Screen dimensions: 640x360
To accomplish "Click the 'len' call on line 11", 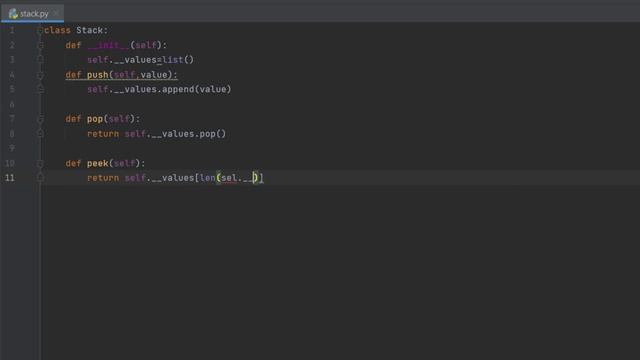I will tap(207, 178).
